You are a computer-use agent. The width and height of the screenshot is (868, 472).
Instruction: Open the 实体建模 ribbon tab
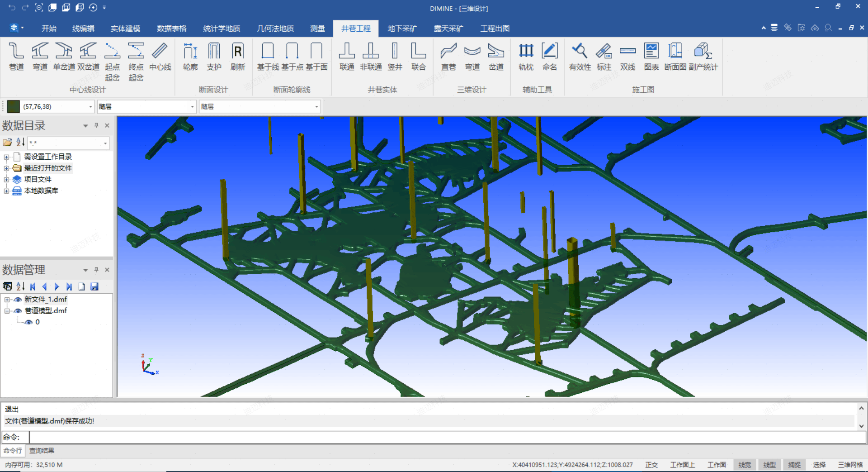(125, 29)
